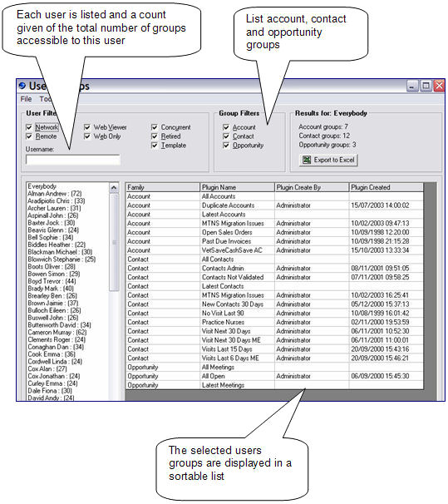Select user Blackman Michael : (30)
This screenshot has height=504, width=448.
(x=60, y=252)
